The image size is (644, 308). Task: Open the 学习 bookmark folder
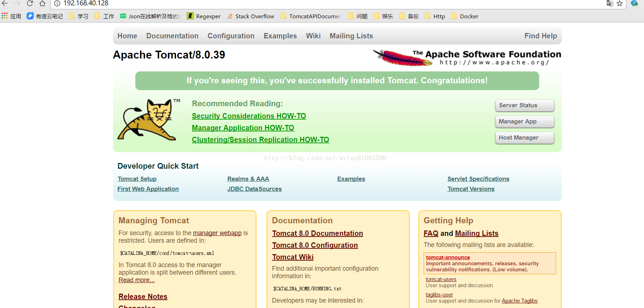click(x=79, y=16)
